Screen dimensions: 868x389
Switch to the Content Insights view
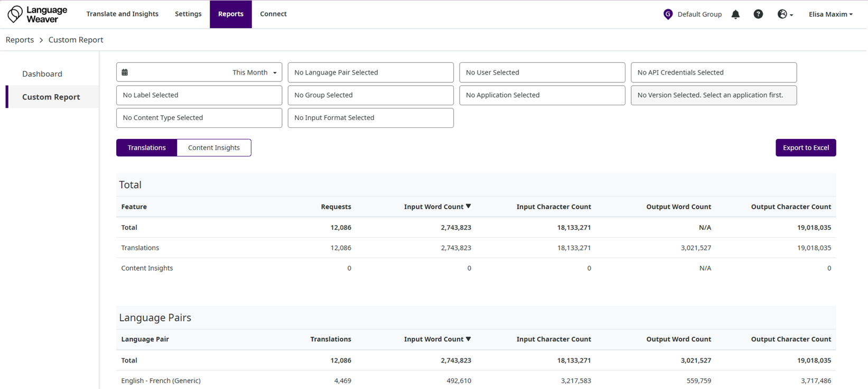tap(213, 147)
